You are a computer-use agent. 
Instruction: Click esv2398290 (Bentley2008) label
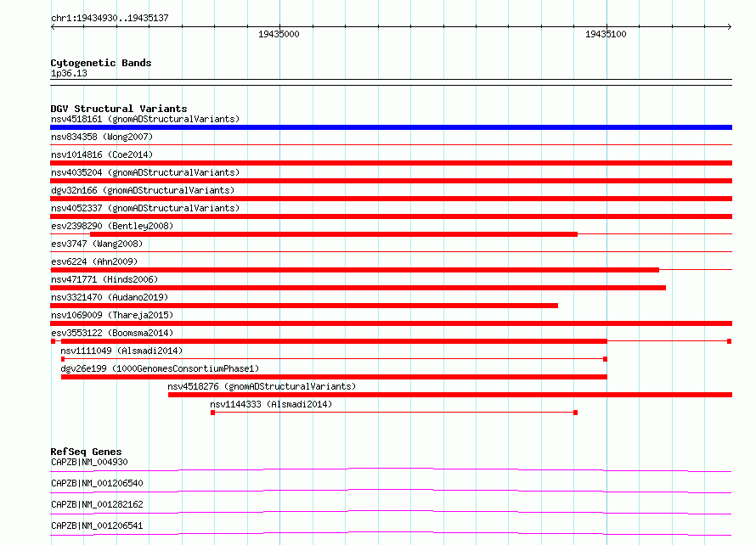tap(112, 226)
